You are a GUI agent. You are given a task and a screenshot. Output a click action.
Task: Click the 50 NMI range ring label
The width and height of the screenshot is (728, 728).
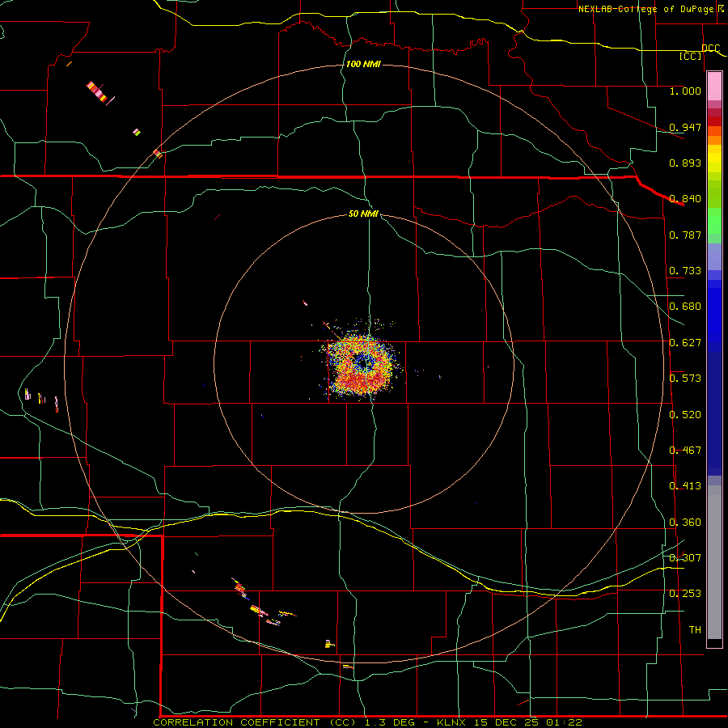[x=363, y=214]
